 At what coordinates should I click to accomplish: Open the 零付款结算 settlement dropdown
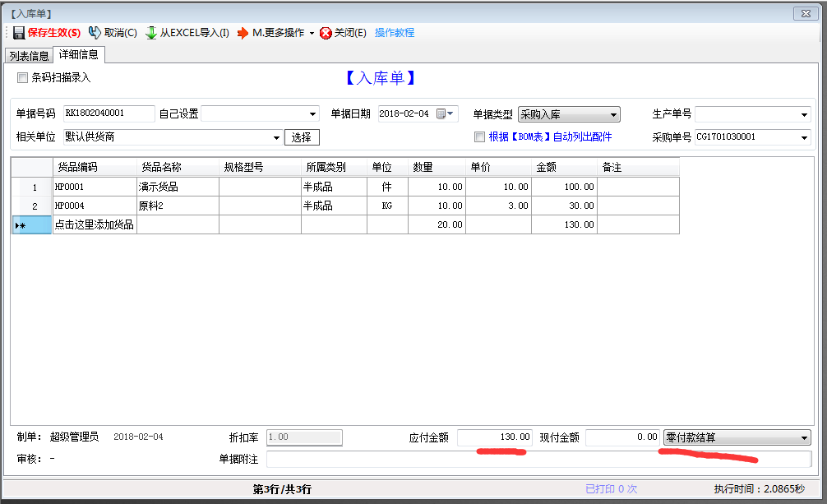coord(803,437)
